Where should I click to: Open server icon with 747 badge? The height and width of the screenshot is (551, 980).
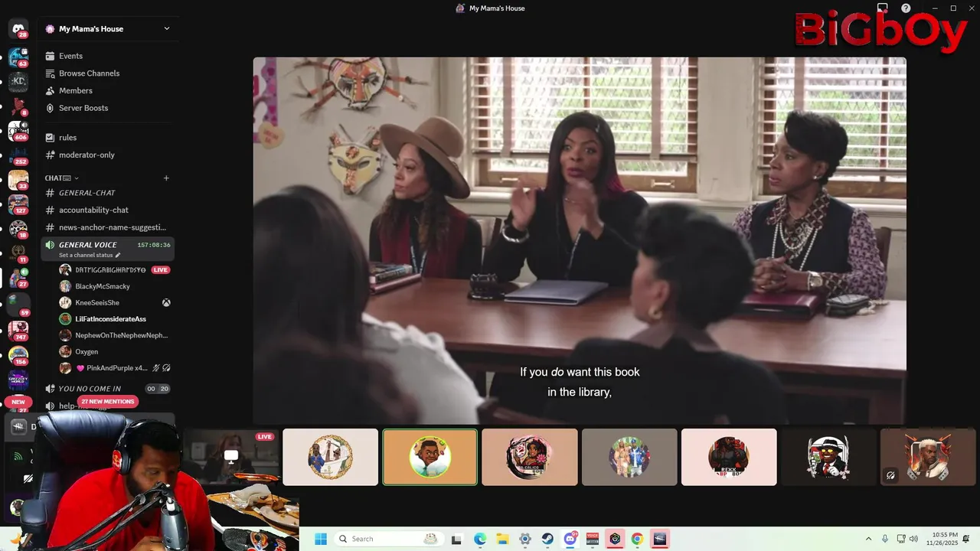coord(18,330)
